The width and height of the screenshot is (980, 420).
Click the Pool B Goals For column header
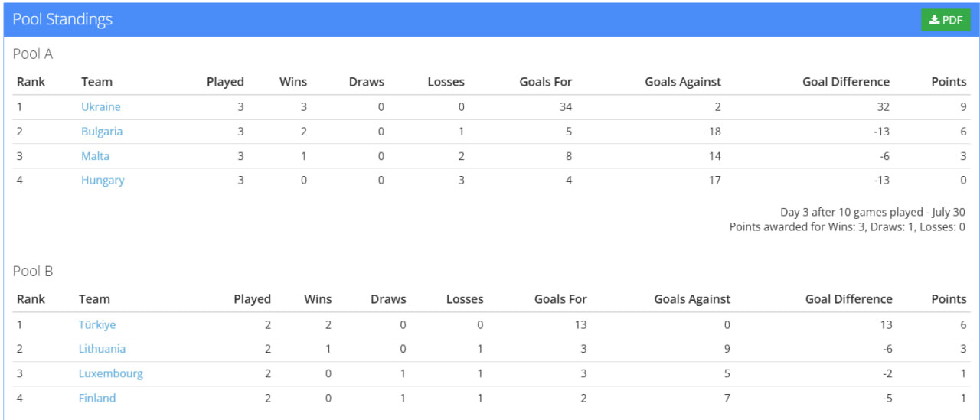coord(560,299)
